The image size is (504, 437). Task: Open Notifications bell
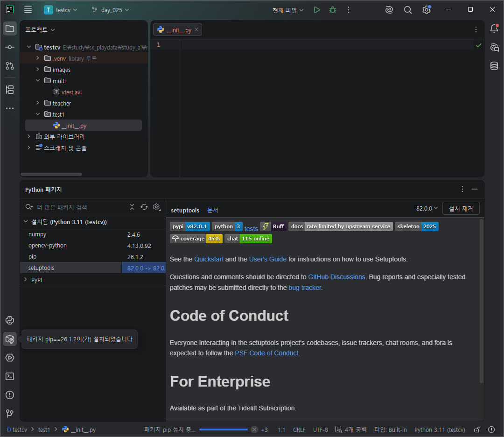pyautogui.click(x=494, y=28)
